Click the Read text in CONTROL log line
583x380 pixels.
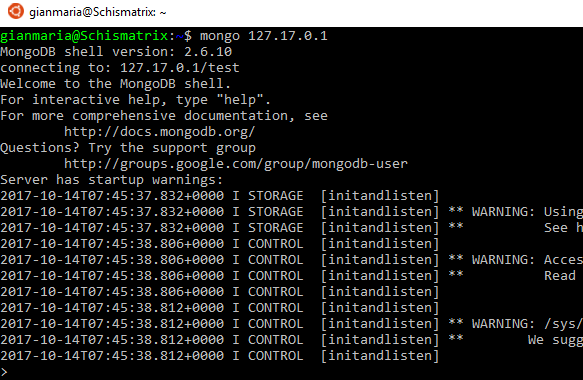coord(560,276)
